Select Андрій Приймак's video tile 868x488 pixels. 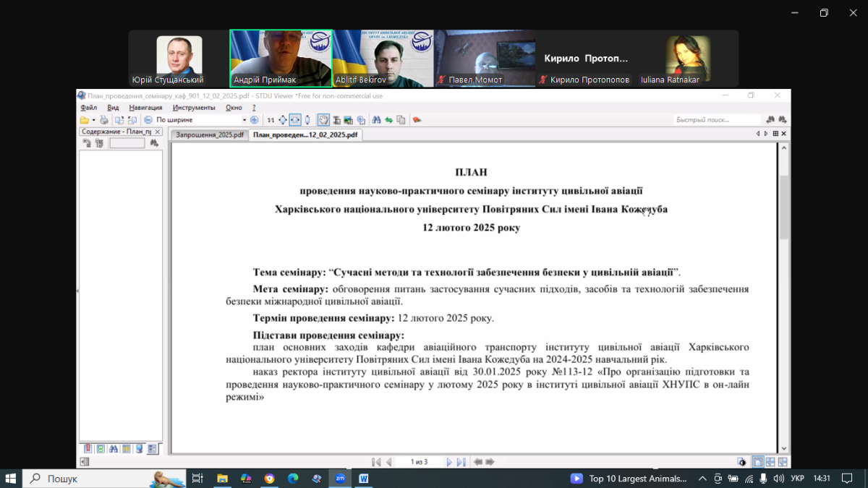[x=281, y=59]
